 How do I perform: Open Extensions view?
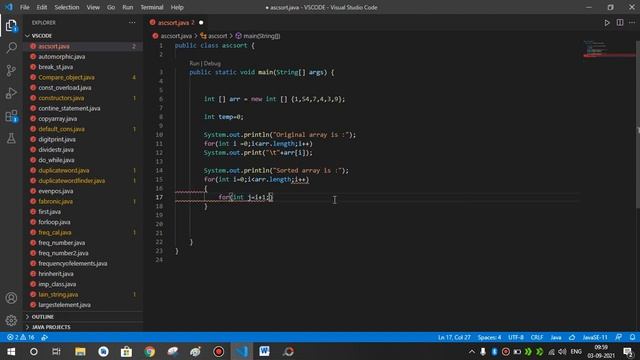[11, 116]
